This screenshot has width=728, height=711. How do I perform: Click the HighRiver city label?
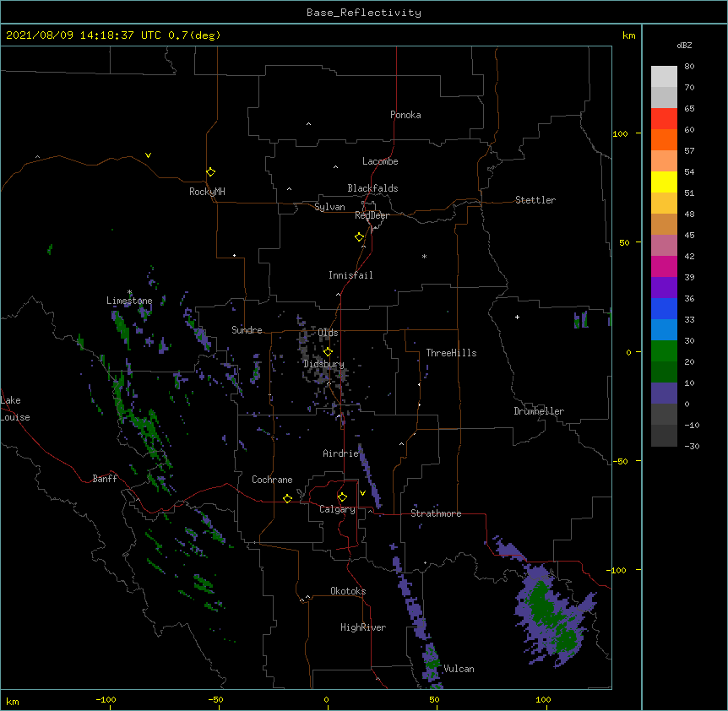point(363,627)
